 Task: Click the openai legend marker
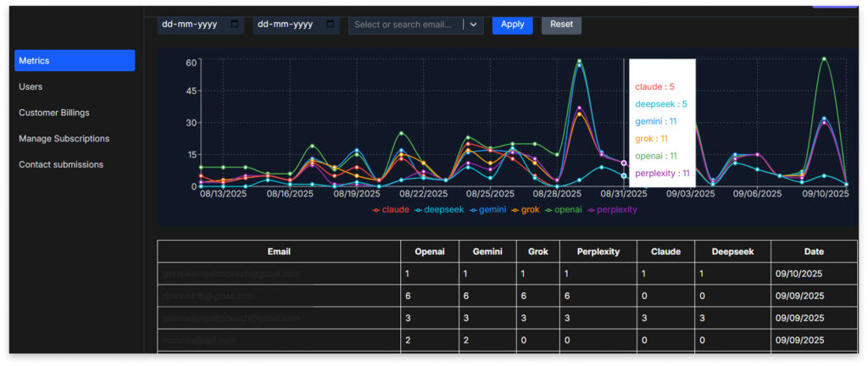(x=548, y=209)
